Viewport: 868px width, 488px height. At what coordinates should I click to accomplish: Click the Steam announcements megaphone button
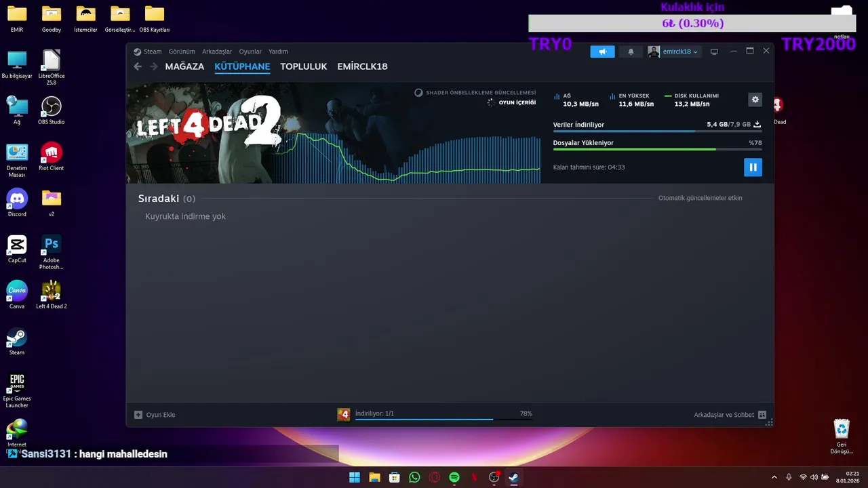coord(602,52)
